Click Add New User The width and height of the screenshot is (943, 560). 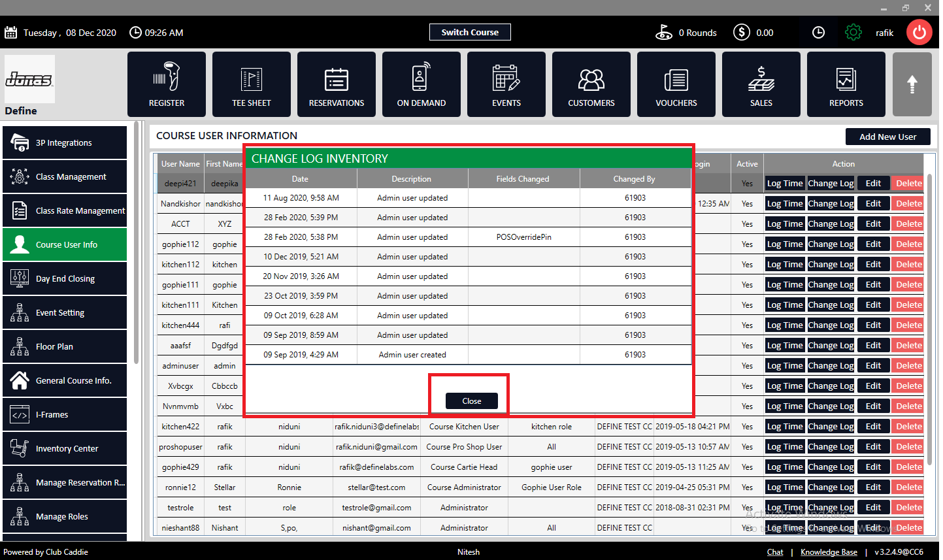point(887,137)
